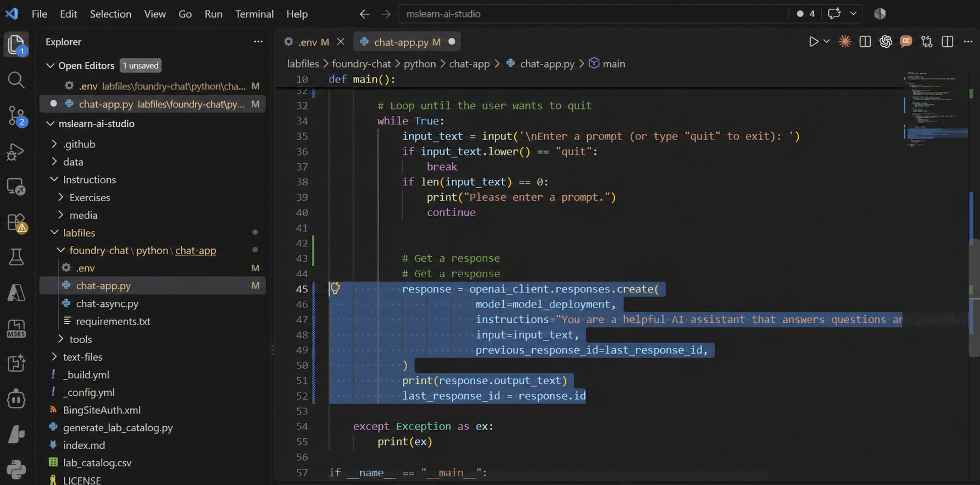Collapse the Open Editors section
This screenshot has width=980, height=485.
pyautogui.click(x=49, y=65)
